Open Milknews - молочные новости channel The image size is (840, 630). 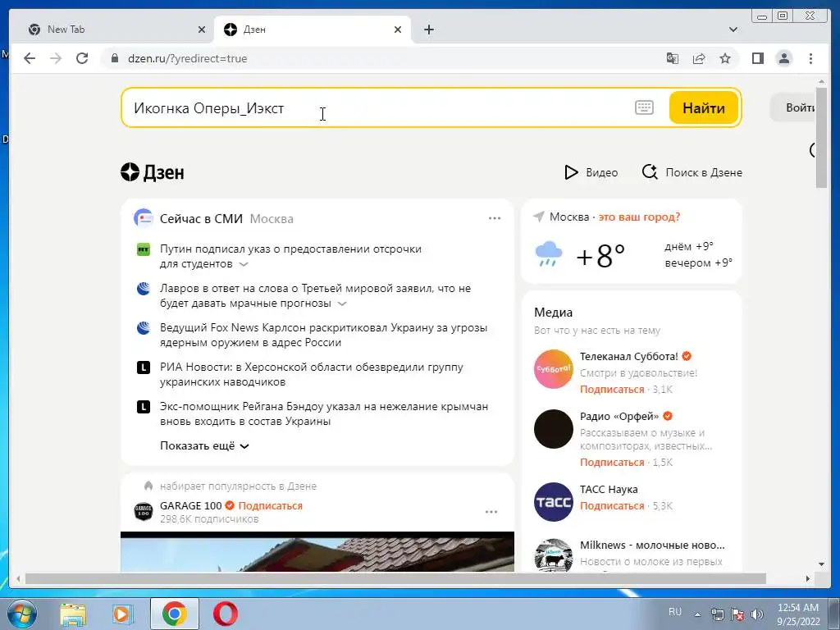[652, 545]
